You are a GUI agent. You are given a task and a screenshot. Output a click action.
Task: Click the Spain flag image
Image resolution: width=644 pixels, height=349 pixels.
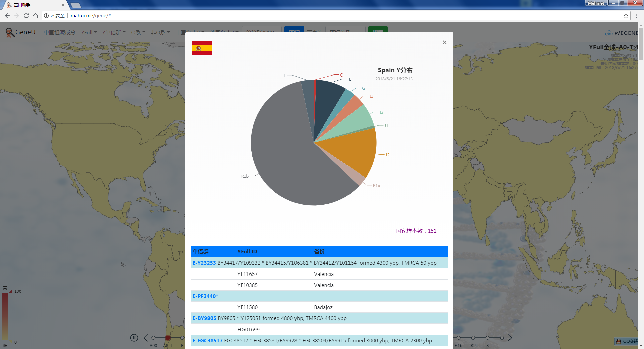point(201,48)
